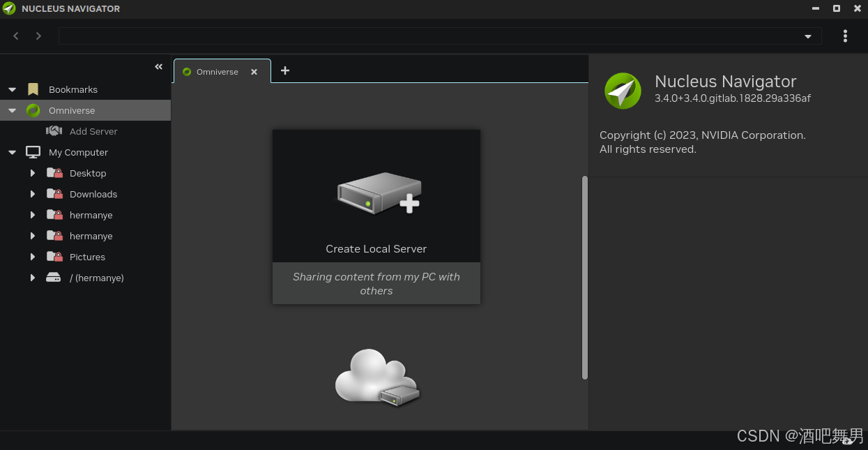Expand the hermanye folder directly below Downloads
The height and width of the screenshot is (450, 868).
[33, 215]
